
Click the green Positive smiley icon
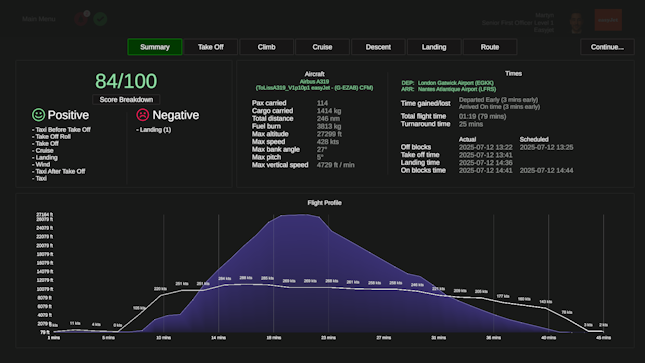coord(39,115)
